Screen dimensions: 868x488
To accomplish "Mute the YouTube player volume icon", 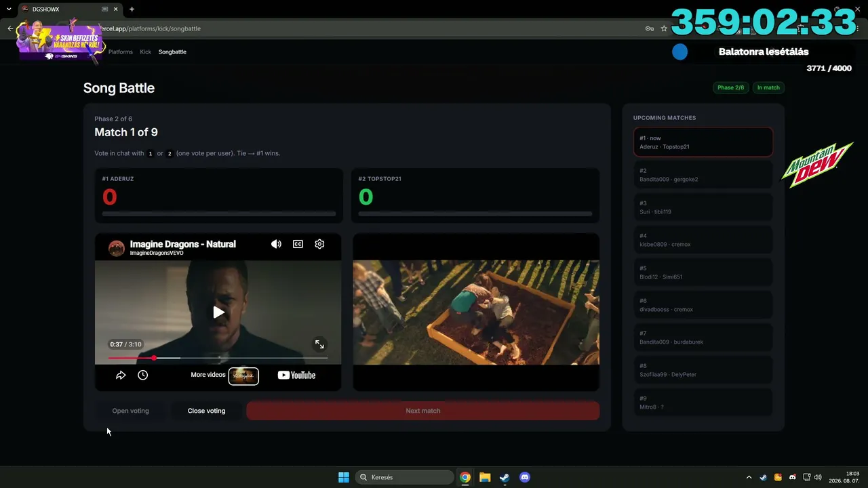I will click(276, 244).
